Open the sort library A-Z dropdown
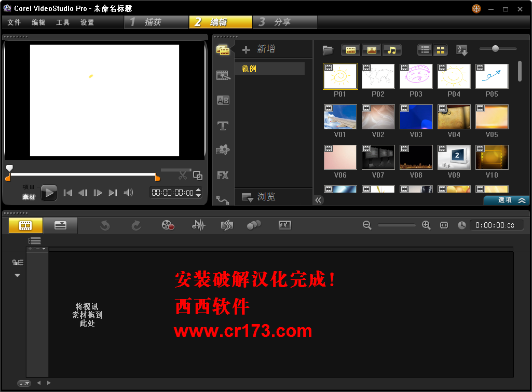Image resolution: width=532 pixels, height=392 pixels. coord(461,50)
